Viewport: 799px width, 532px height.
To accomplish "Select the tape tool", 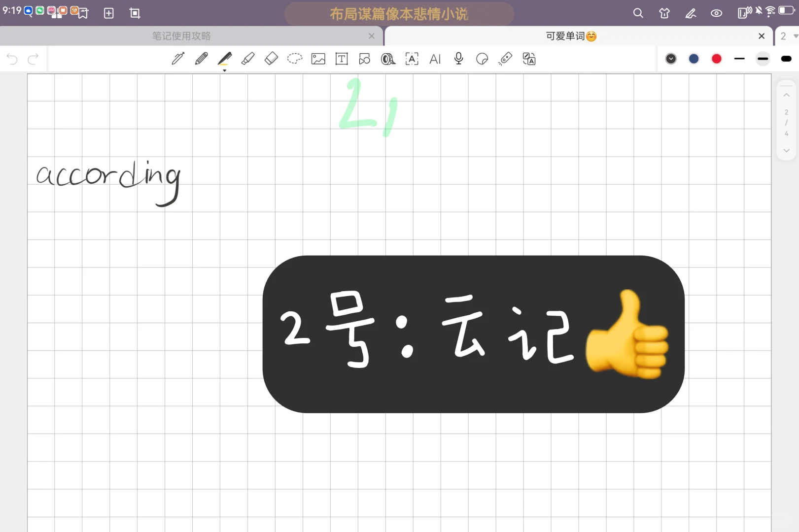I will coord(388,59).
